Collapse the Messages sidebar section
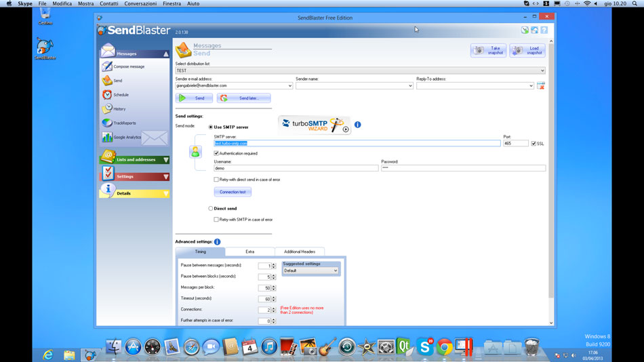 (x=166, y=54)
